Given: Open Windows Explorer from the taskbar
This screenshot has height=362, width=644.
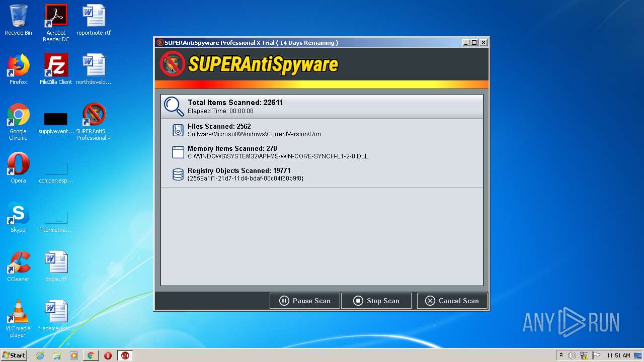Looking at the screenshot, I should click(x=57, y=355).
